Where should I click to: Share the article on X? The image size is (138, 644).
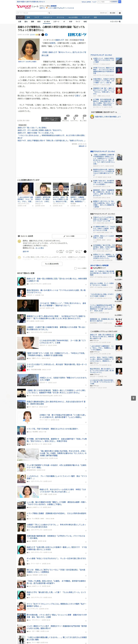[43, 35]
